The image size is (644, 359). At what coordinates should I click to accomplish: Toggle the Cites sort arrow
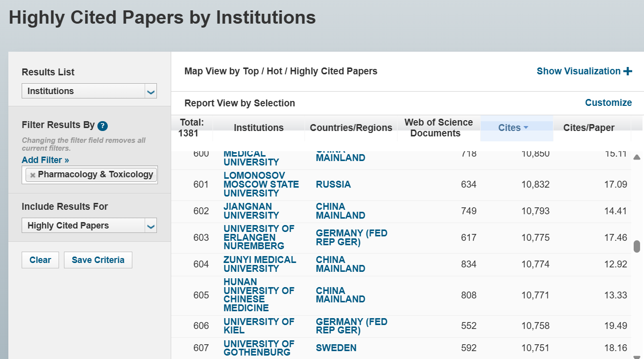(x=526, y=128)
